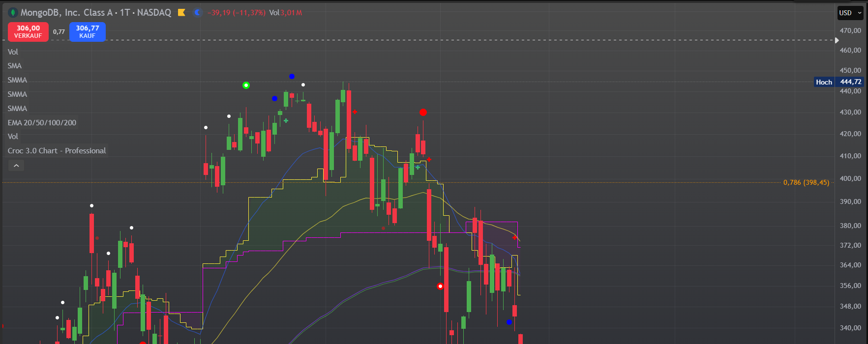The height and width of the screenshot is (344, 868).
Task: Click the 0,77 spread value
Action: click(x=59, y=32)
